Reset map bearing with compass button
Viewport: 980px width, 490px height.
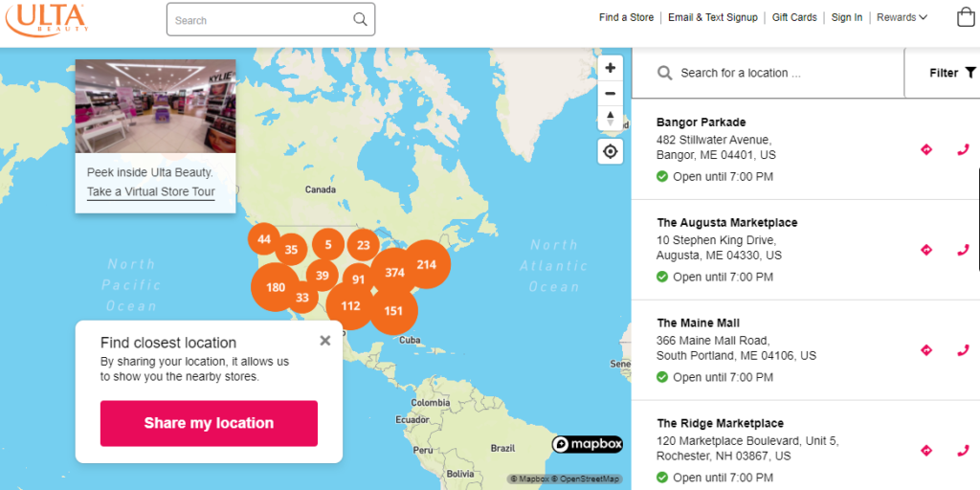[611, 118]
